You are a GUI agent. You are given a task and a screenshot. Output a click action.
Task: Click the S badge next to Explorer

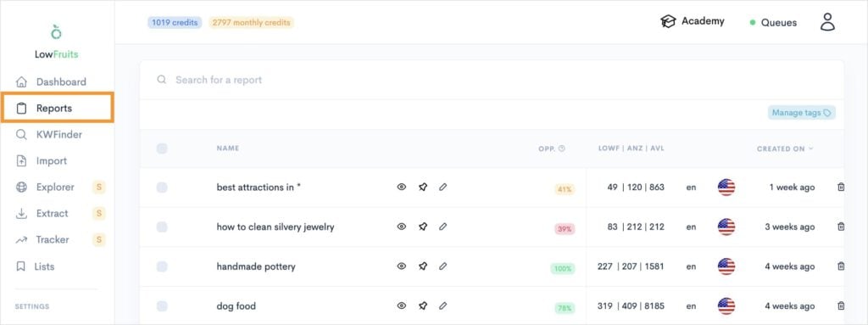pyautogui.click(x=99, y=188)
